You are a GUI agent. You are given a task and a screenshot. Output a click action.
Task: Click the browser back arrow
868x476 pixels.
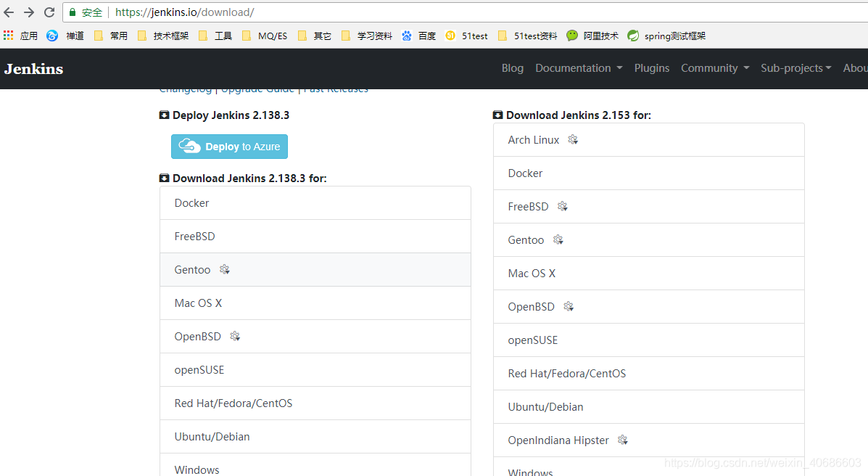(x=9, y=12)
